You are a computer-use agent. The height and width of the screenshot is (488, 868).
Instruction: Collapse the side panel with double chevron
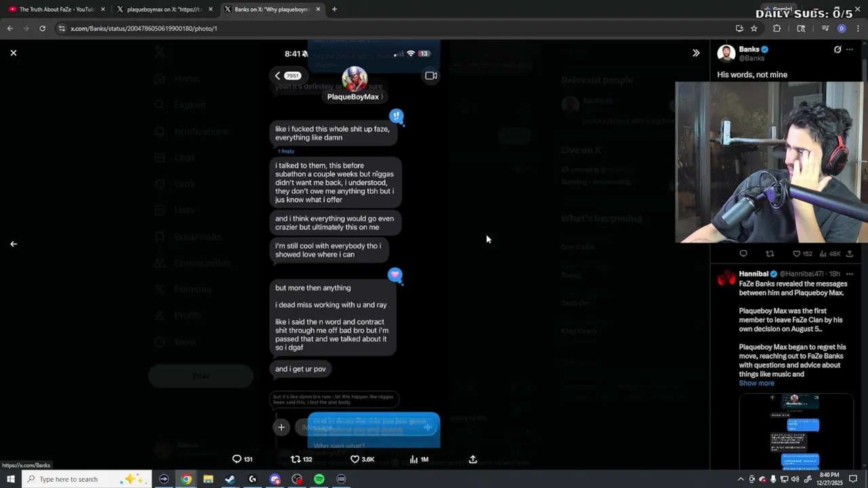pyautogui.click(x=696, y=53)
